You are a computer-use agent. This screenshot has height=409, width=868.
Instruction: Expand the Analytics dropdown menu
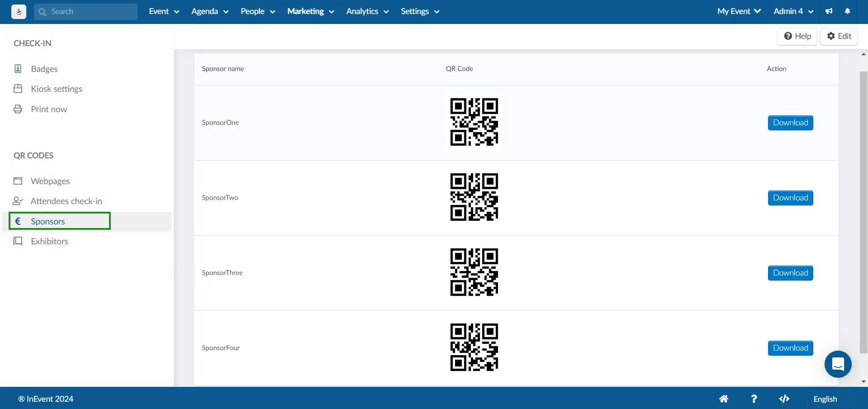pyautogui.click(x=367, y=12)
